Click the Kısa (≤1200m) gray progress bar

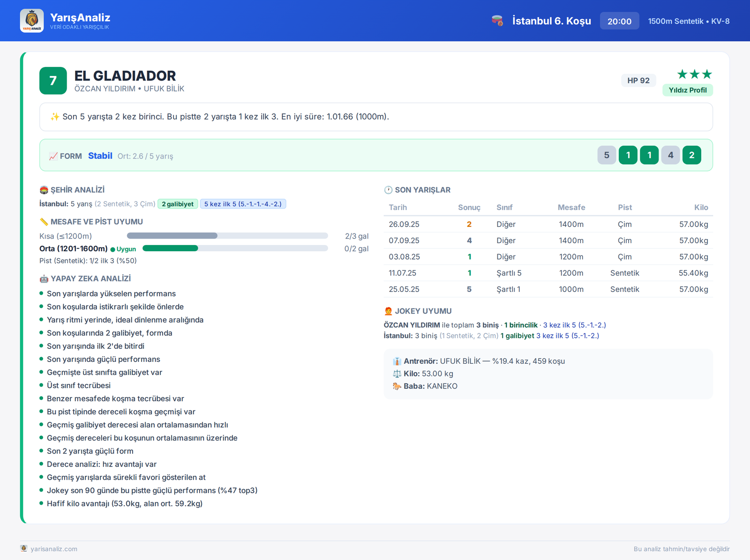coord(227,236)
